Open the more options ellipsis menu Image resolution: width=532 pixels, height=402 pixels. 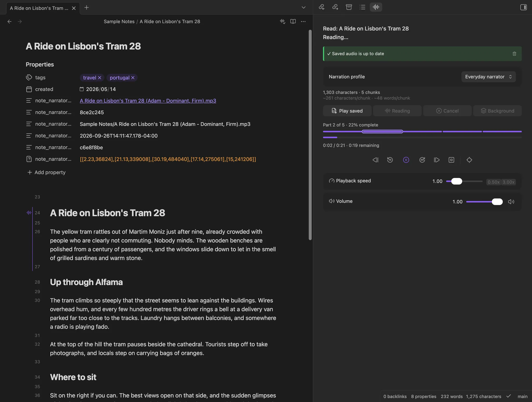click(x=303, y=22)
